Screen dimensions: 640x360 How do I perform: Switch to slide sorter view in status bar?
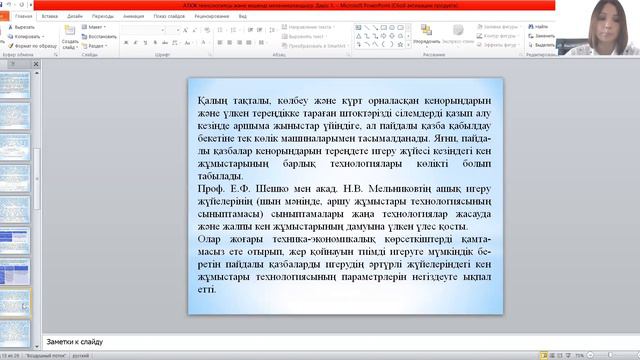pos(552,356)
